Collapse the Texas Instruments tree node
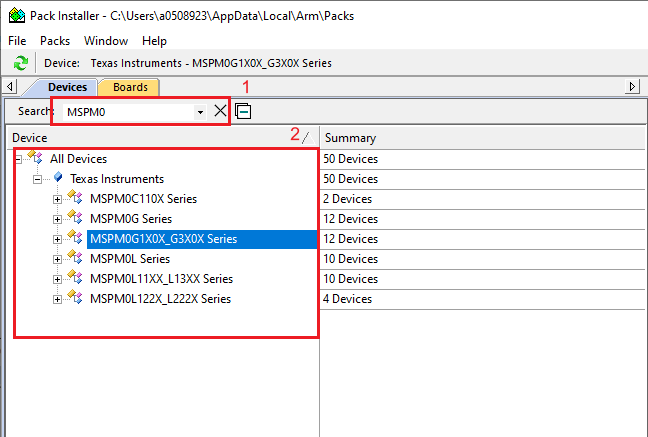This screenshot has height=437, width=648. pos(37,179)
